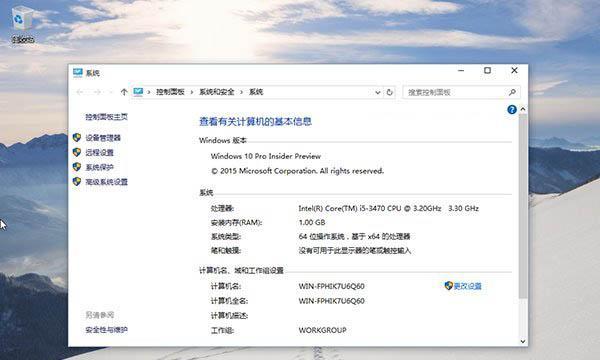The height and width of the screenshot is (360, 600).
Task: Maximize the 系统 window
Action: pos(488,71)
